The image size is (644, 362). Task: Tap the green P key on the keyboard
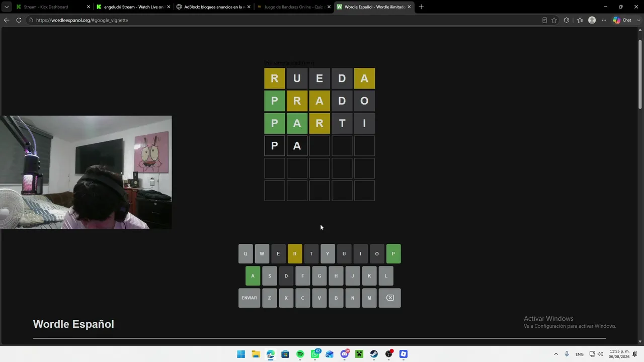[393, 254]
